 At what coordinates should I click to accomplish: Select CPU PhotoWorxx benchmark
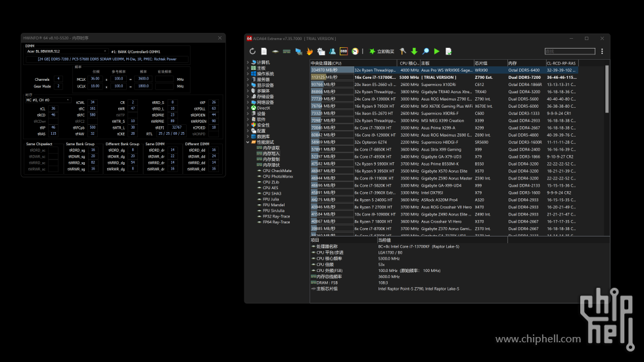[277, 177]
